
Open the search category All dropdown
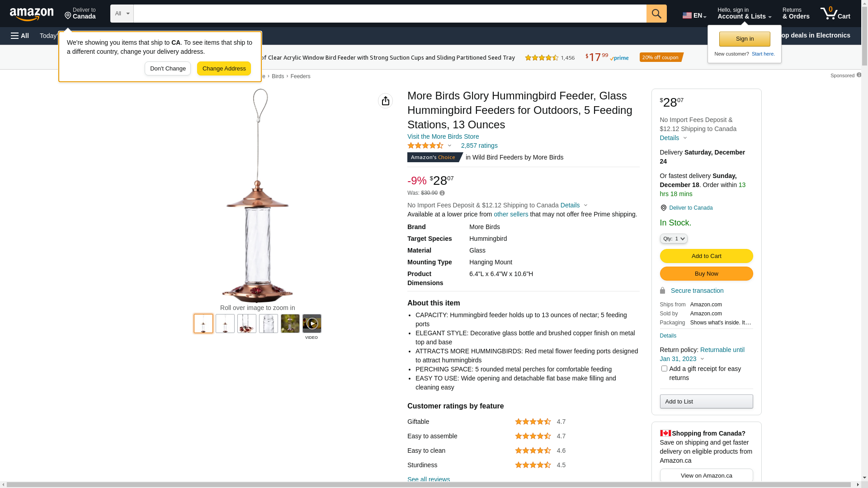click(122, 14)
